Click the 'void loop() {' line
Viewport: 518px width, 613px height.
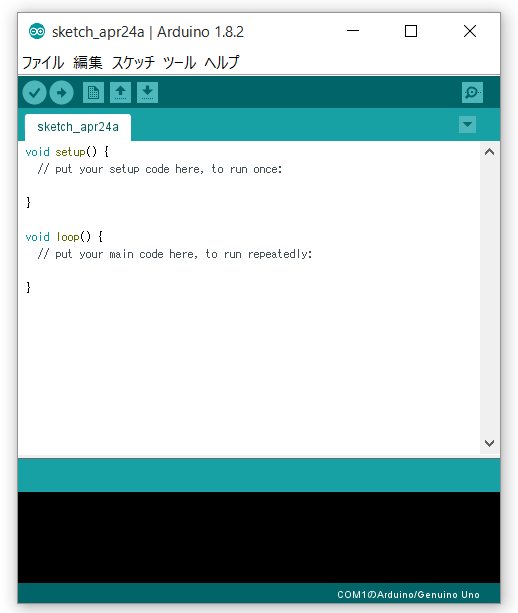64,237
